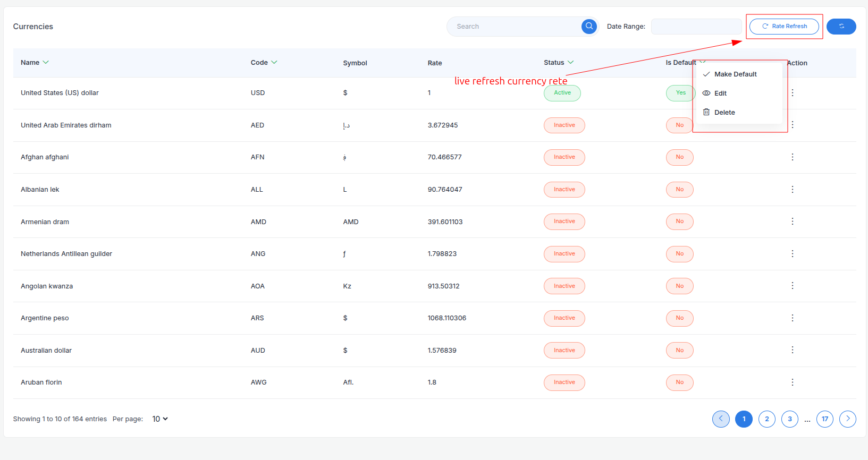The height and width of the screenshot is (460, 868).
Task: Click the Currencies page heading
Action: (x=33, y=27)
